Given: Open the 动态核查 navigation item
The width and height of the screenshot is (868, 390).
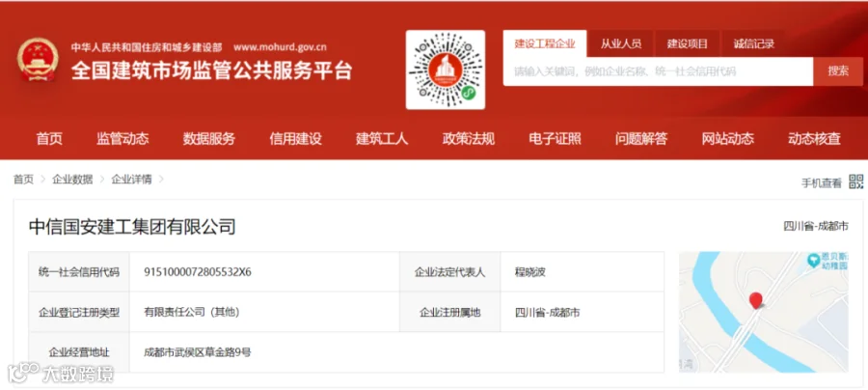Looking at the screenshot, I should coord(814,138).
